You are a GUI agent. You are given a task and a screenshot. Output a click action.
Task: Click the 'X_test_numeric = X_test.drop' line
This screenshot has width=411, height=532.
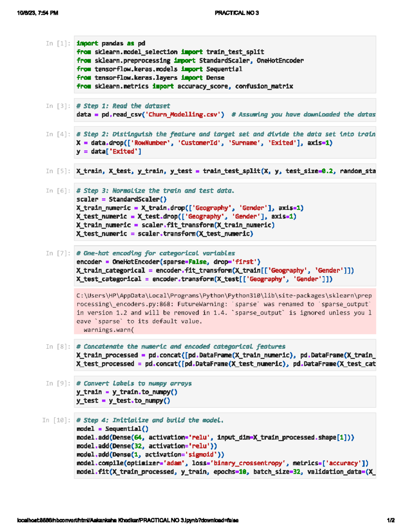tap(186, 216)
